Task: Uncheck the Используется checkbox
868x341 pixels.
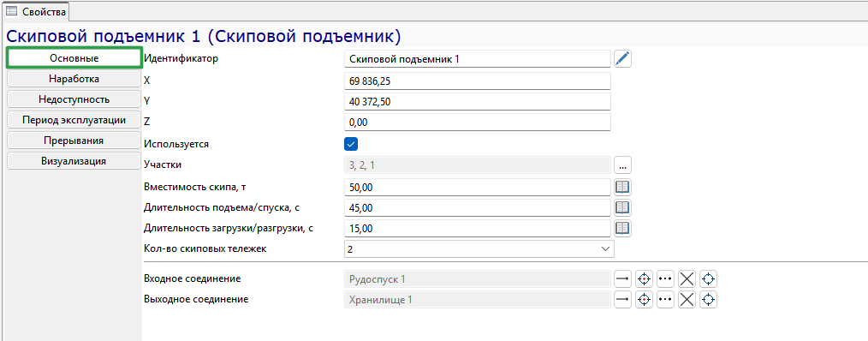Action: (x=351, y=144)
